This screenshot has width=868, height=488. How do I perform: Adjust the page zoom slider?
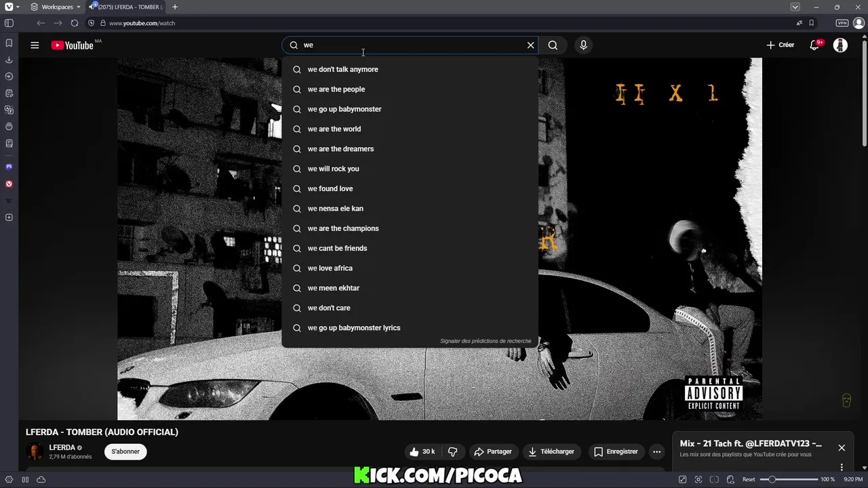(788, 479)
